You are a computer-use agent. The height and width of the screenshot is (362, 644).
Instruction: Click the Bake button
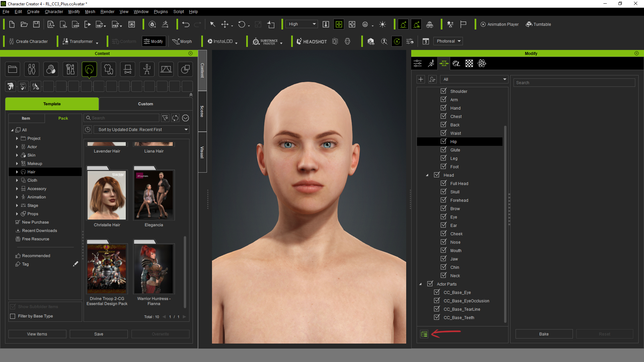point(544,334)
